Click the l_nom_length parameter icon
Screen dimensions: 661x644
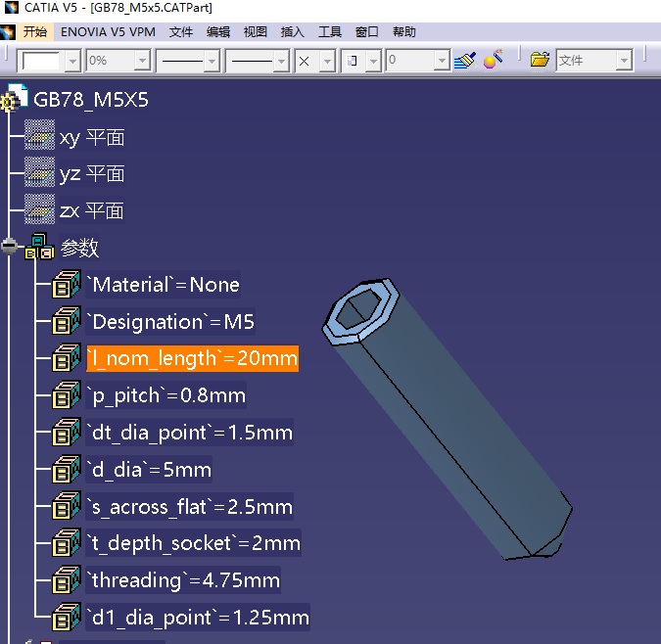pyautogui.click(x=67, y=358)
